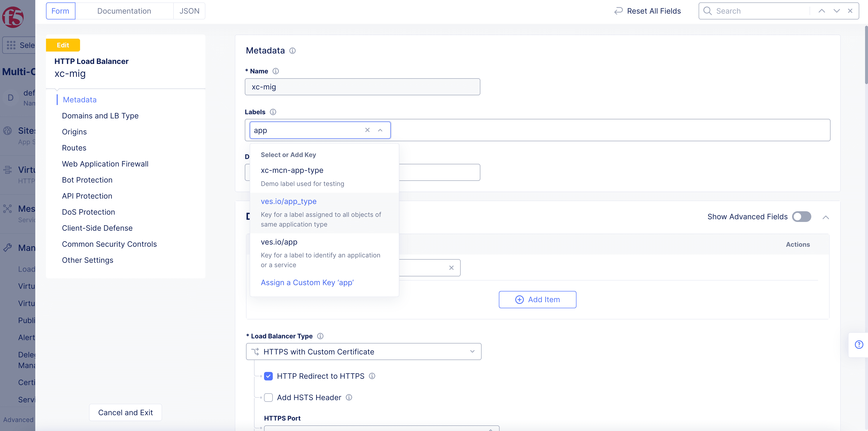Viewport: 868px width, 431px height.
Task: Go to previous search result arrow
Action: (x=822, y=11)
